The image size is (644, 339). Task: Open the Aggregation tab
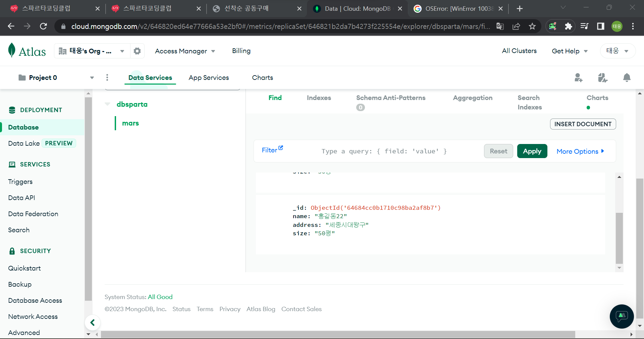[473, 98]
